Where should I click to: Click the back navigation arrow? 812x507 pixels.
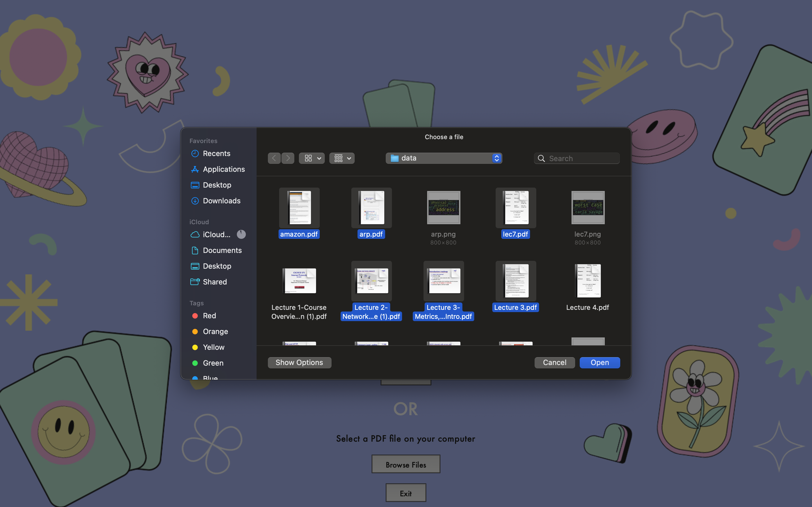(274, 158)
